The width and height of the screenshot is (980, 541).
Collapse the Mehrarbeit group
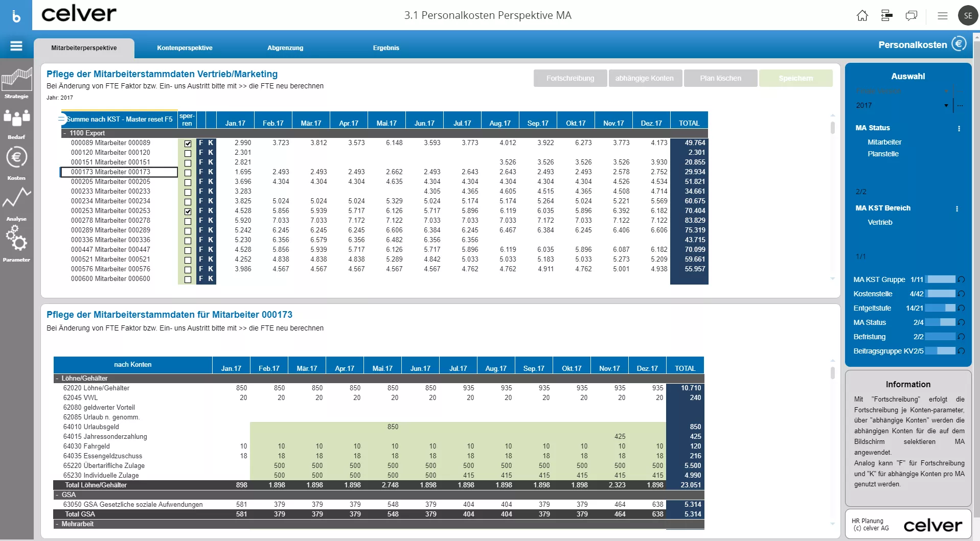(x=57, y=524)
